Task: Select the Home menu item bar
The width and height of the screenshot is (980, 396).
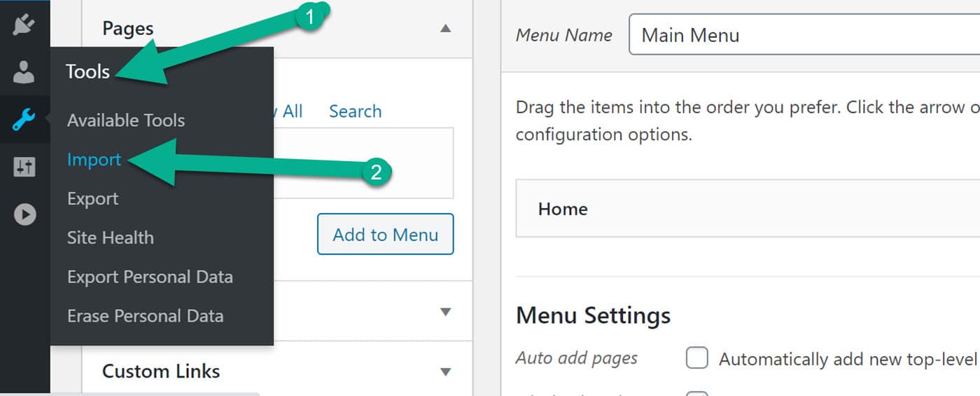Action: coord(742,209)
